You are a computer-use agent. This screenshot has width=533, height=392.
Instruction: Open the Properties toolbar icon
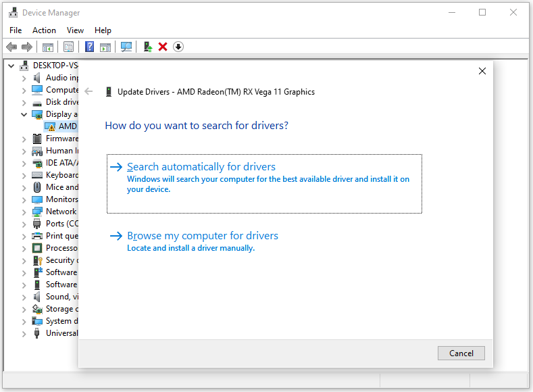(68, 47)
